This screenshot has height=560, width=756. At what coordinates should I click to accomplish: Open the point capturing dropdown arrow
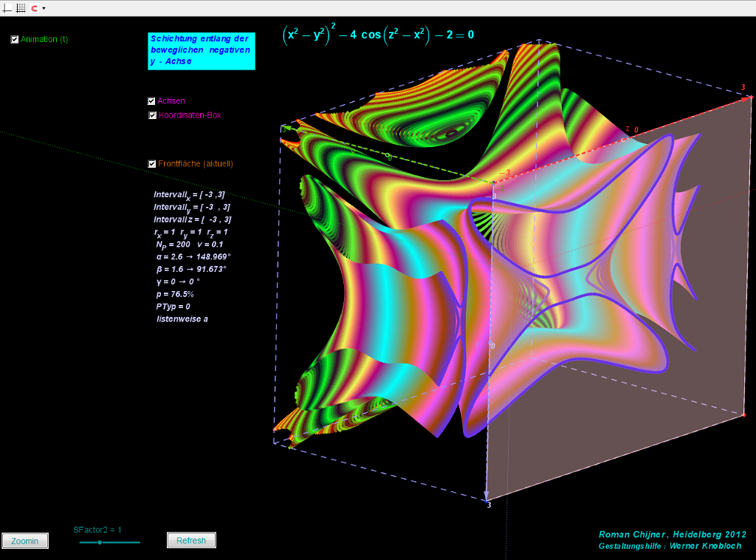(44, 8)
